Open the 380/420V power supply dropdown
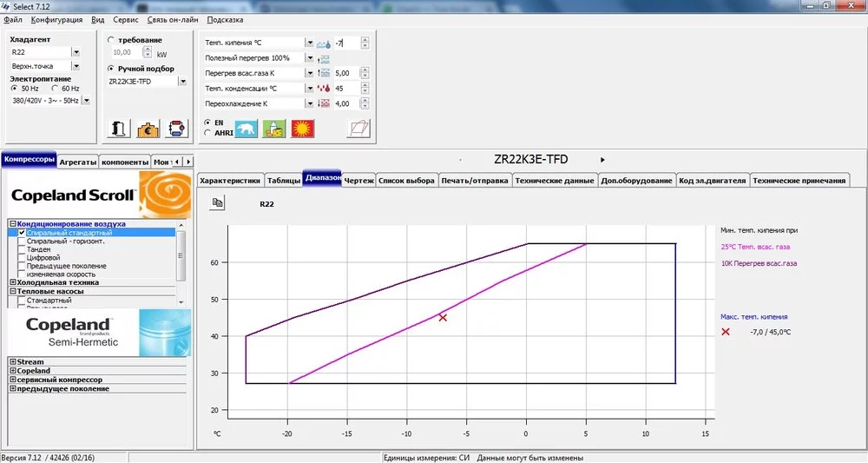868x463 pixels. tap(86, 101)
